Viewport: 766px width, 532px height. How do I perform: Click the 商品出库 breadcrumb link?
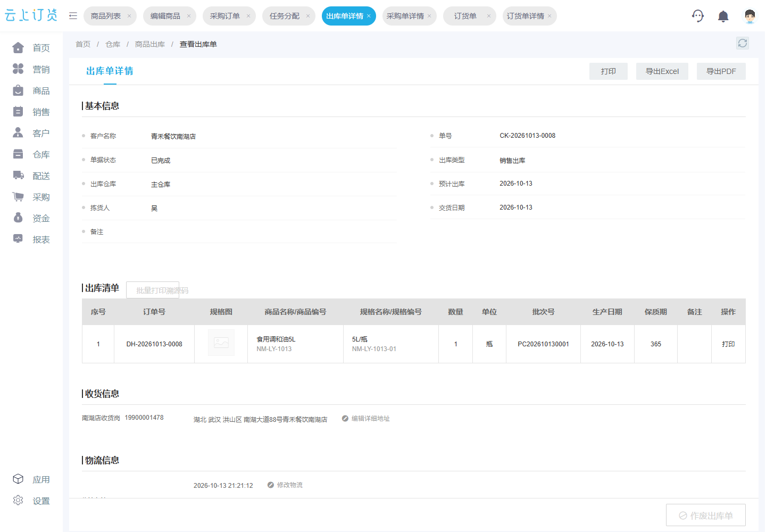tap(150, 44)
